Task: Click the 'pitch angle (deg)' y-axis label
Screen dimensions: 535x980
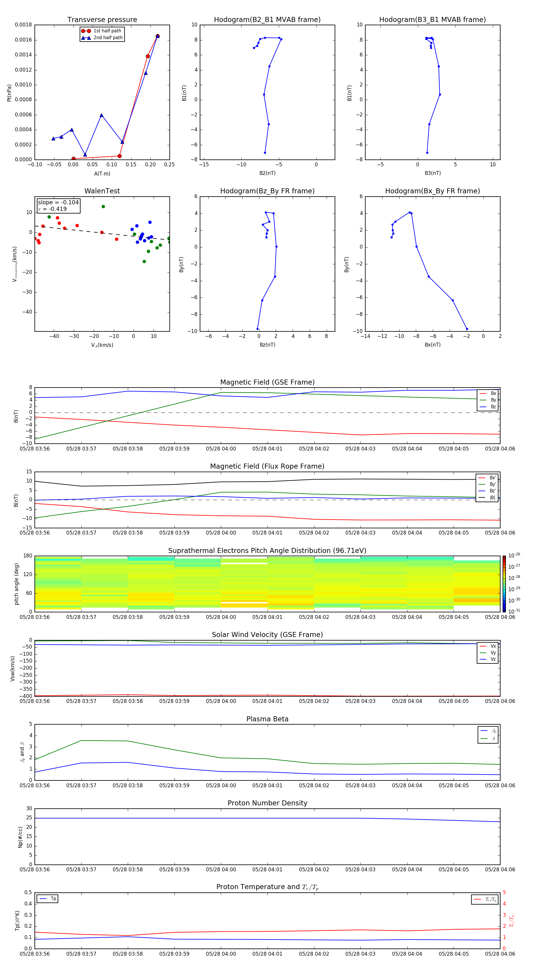Action: (x=16, y=584)
